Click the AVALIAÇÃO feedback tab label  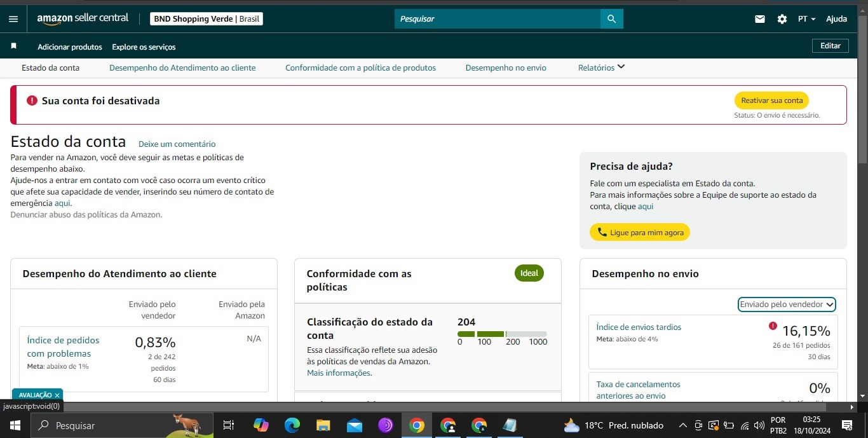(x=35, y=395)
